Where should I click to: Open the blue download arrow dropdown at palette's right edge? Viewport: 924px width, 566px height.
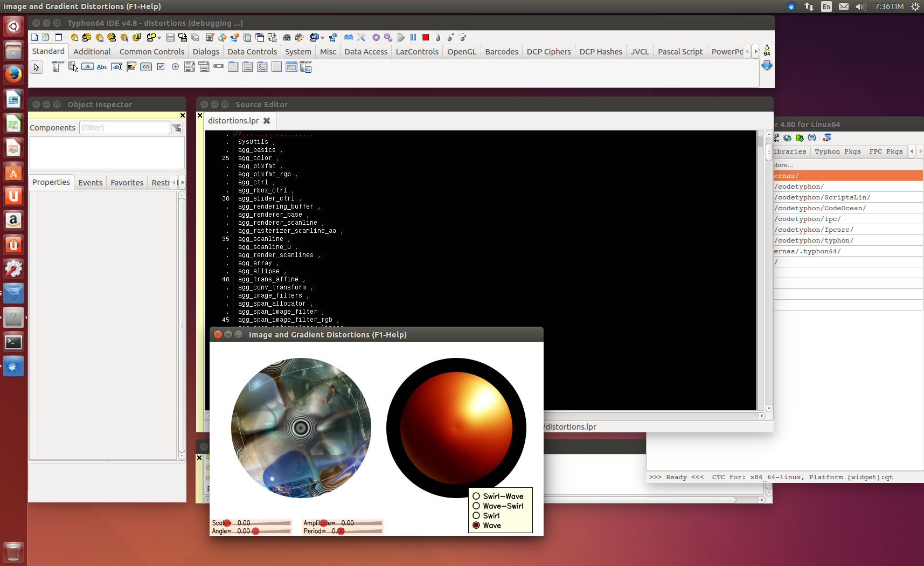767,65
